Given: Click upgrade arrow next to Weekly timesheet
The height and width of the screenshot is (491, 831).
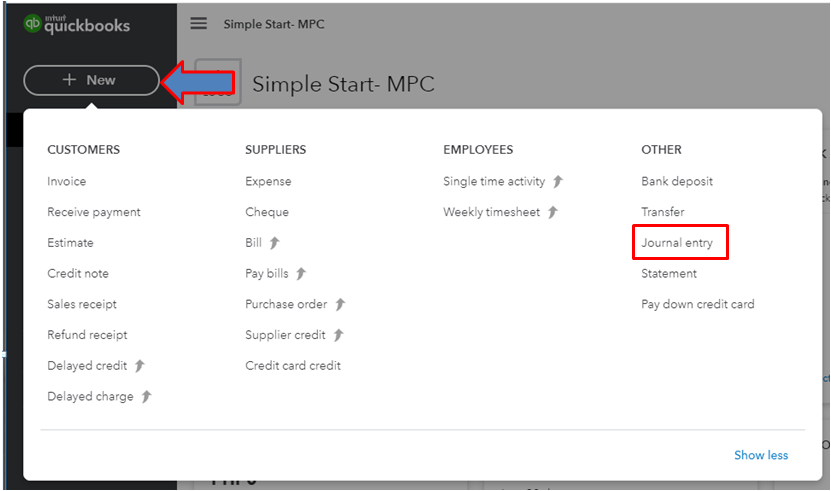Looking at the screenshot, I should tap(553, 212).
